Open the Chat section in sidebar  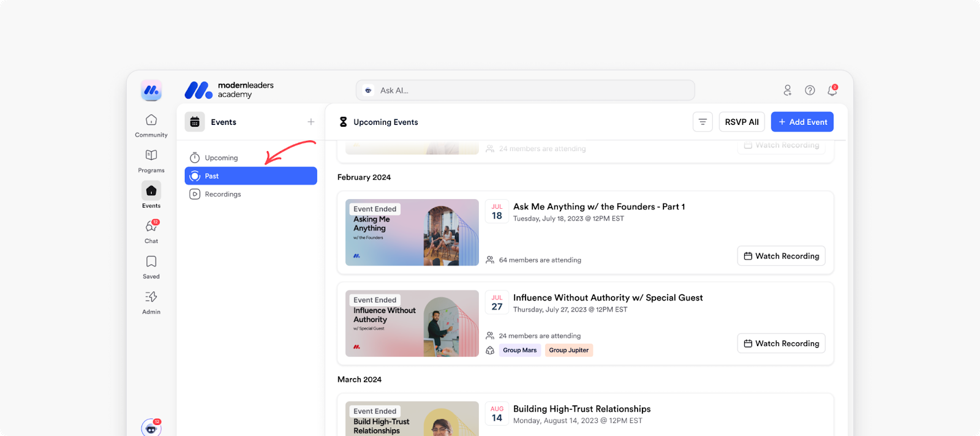[151, 231]
